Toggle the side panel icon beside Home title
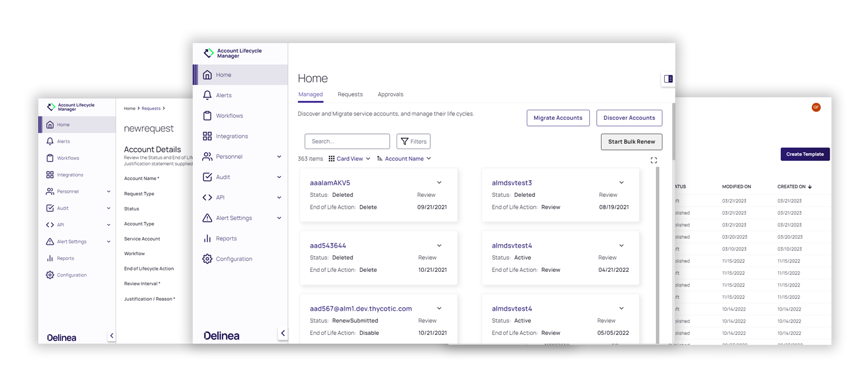The height and width of the screenshot is (382, 868). [668, 79]
